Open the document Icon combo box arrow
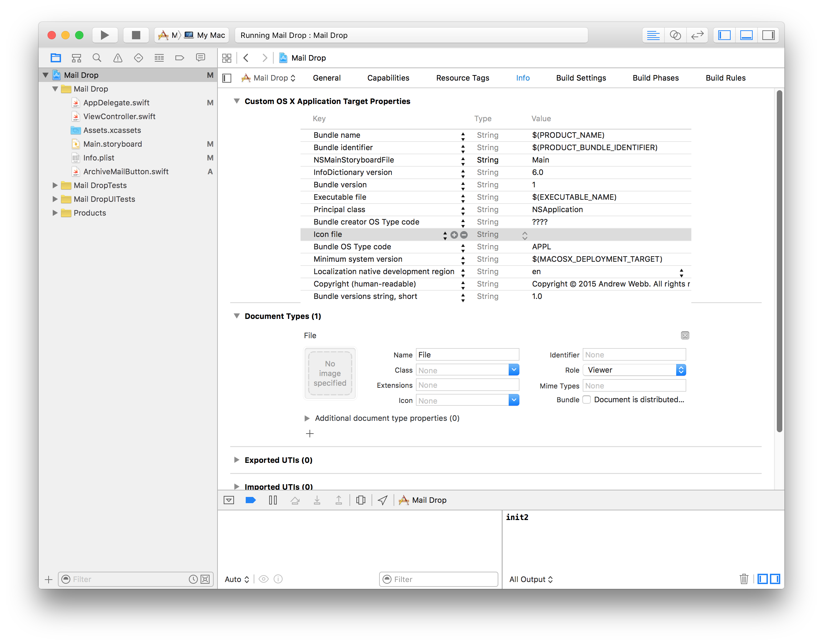The width and height of the screenshot is (823, 644). point(514,400)
